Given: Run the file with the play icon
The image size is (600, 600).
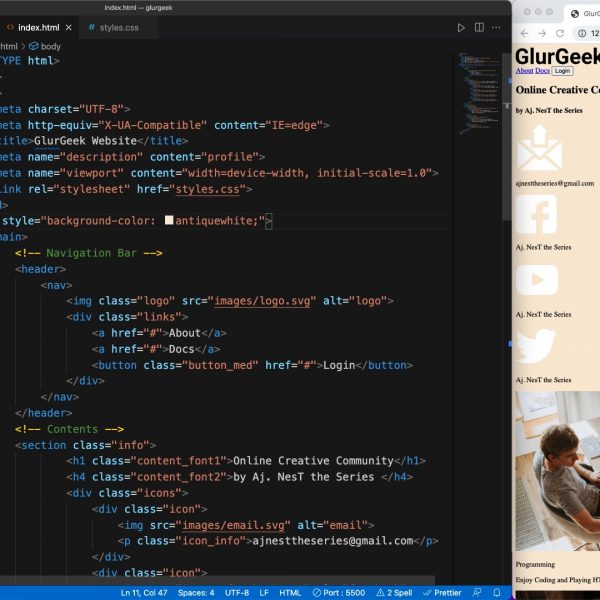Looking at the screenshot, I should pos(461,27).
